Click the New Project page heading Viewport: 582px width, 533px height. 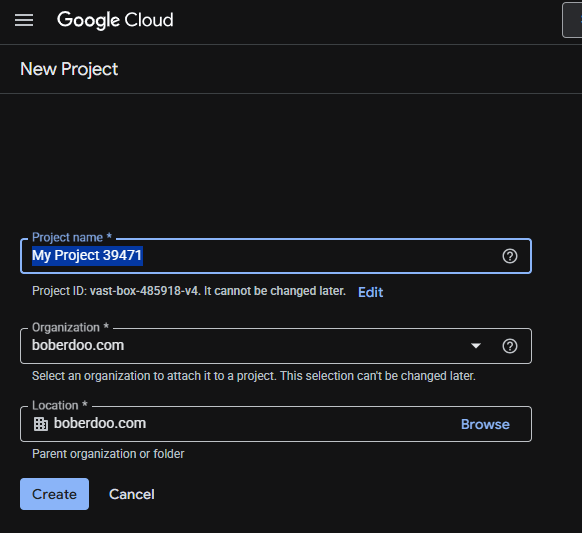pos(69,69)
